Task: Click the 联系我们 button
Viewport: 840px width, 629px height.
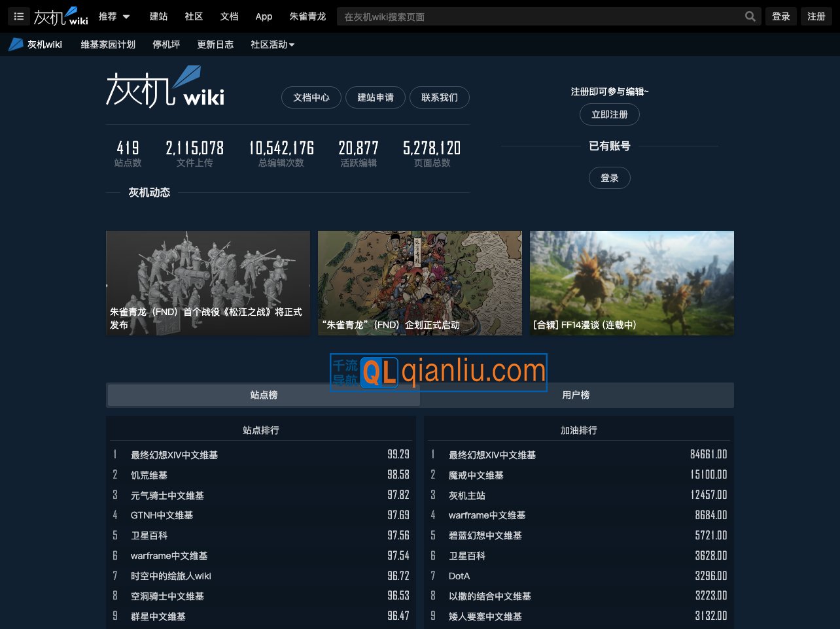Action: (x=439, y=97)
